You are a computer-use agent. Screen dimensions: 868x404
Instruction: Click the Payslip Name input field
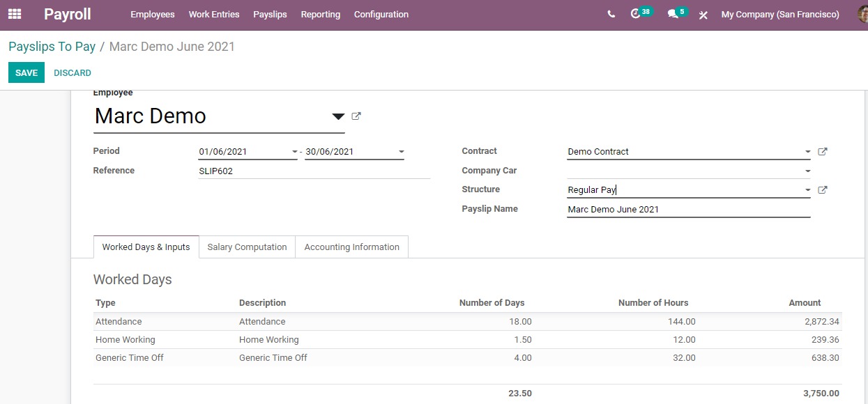pyautogui.click(x=689, y=209)
